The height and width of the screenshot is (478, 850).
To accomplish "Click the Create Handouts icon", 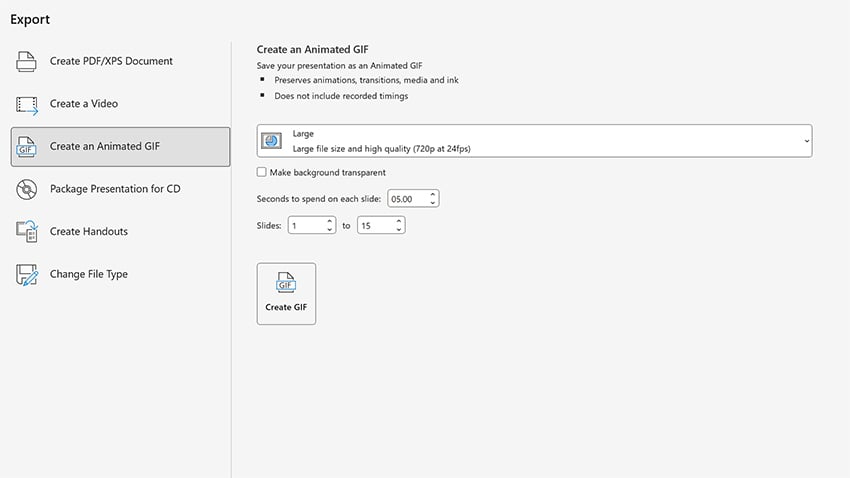I will [x=27, y=232].
